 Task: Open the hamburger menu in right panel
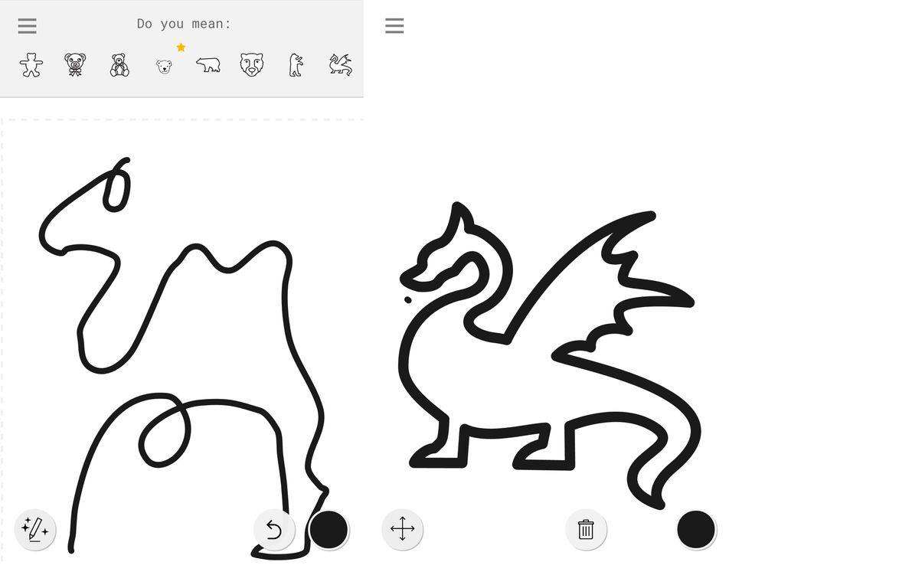coord(394,26)
